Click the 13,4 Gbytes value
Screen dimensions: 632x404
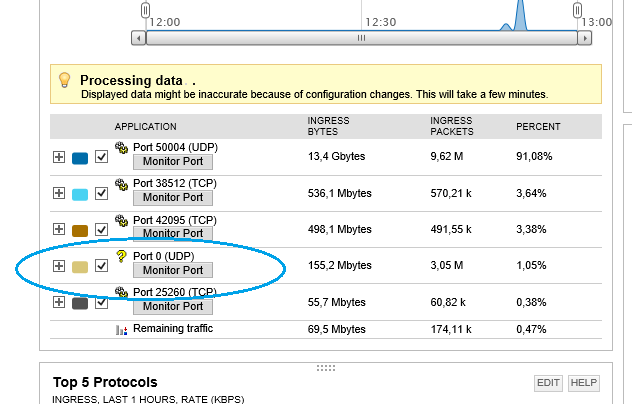(x=337, y=156)
